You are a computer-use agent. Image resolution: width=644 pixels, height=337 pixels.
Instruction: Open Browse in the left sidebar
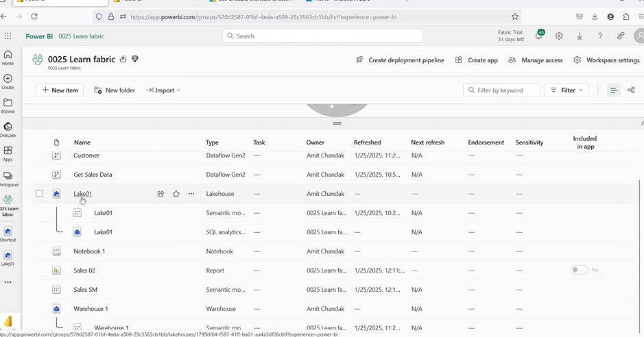pos(8,105)
